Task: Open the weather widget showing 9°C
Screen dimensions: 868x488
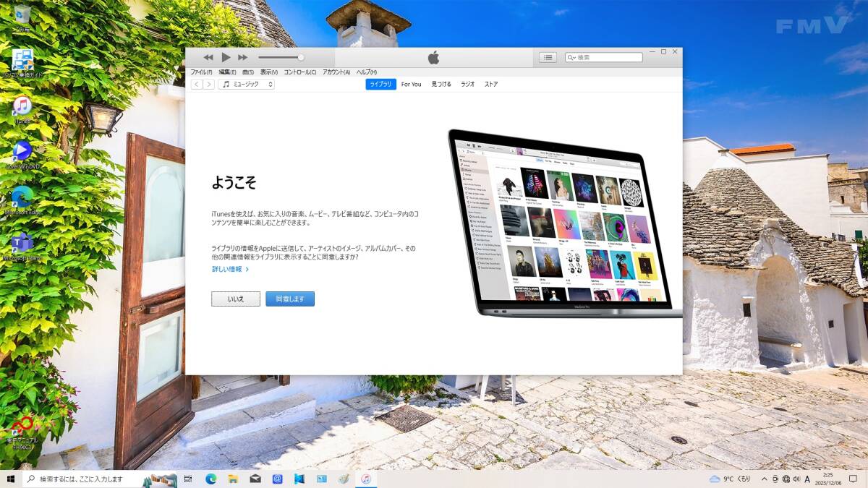Action: [x=731, y=479]
